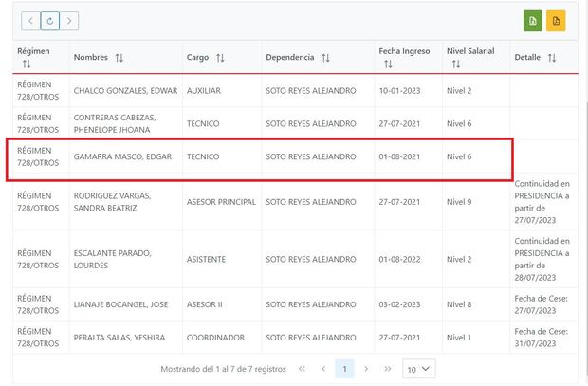Sort table by Nombres column arrows
The height and width of the screenshot is (386, 588).
point(119,58)
